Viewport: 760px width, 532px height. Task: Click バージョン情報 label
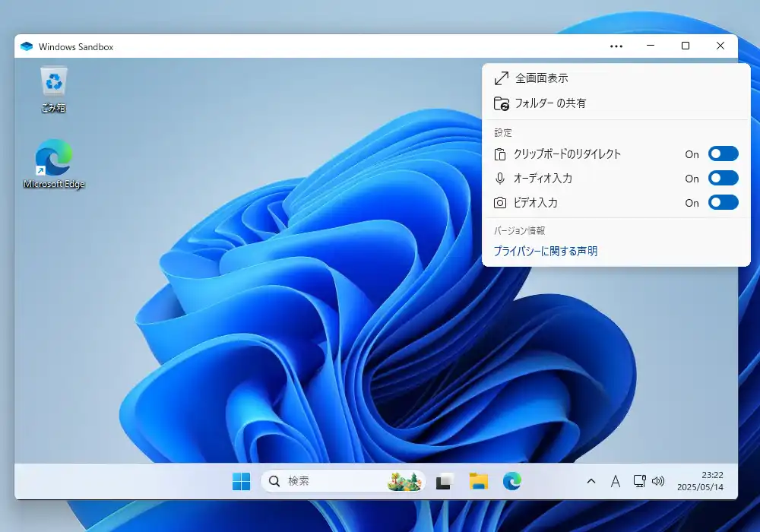pos(519,230)
